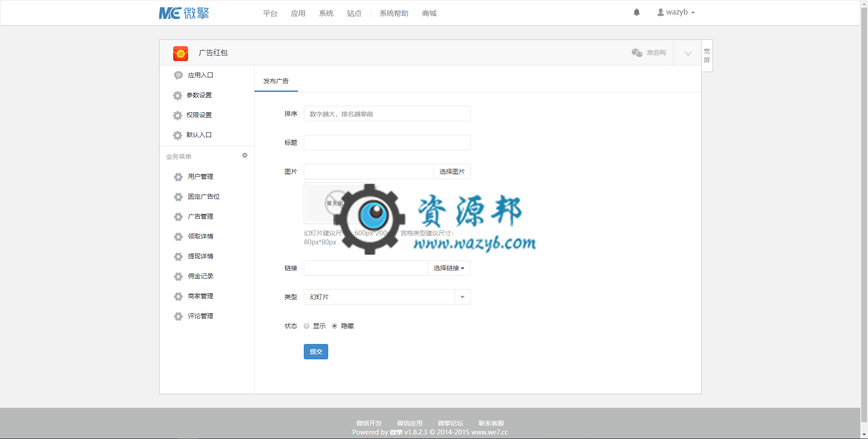Click the small gear next to 业务菜单
This screenshot has width=868, height=439.
(x=245, y=155)
